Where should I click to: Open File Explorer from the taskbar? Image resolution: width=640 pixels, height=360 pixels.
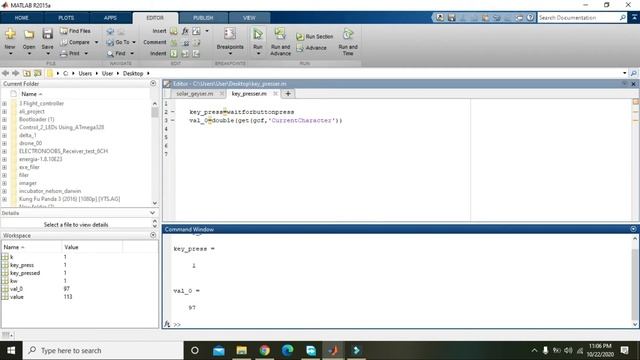coord(242,351)
